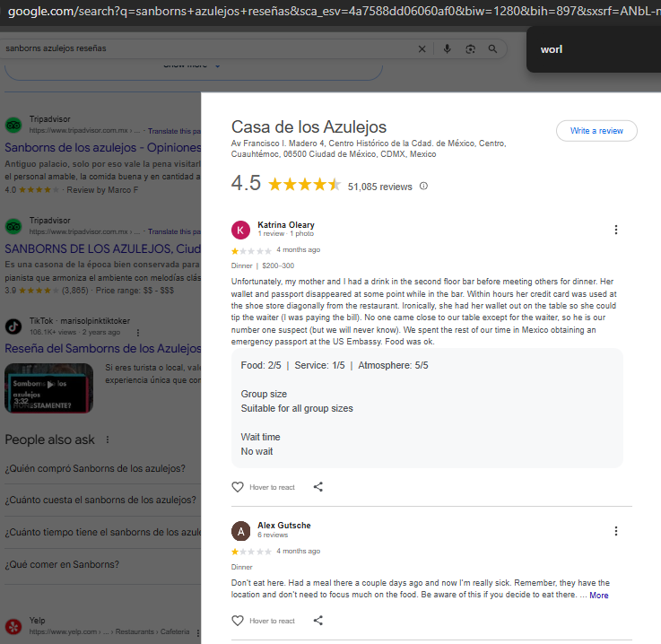Expand "¿Cuánto cuesta el sanborns" question
Image resolution: width=661 pixels, height=644 pixels.
(x=100, y=500)
